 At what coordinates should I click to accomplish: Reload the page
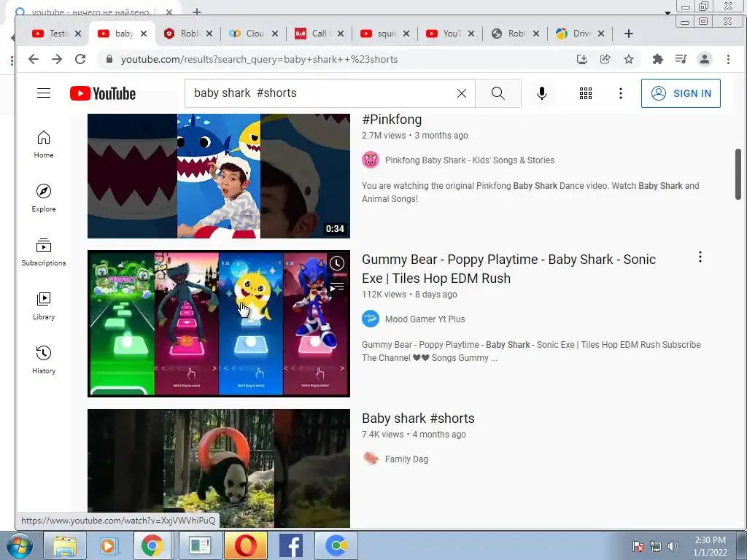pyautogui.click(x=80, y=59)
